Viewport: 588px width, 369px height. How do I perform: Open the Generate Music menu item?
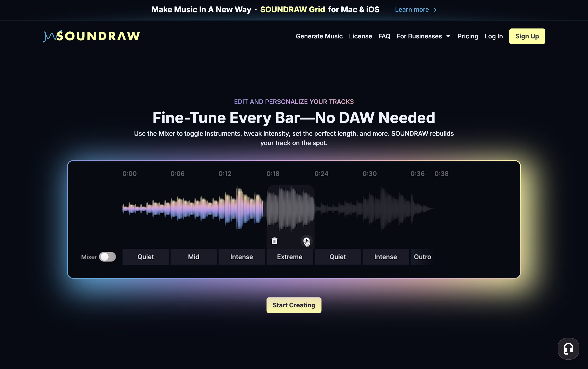pos(319,36)
